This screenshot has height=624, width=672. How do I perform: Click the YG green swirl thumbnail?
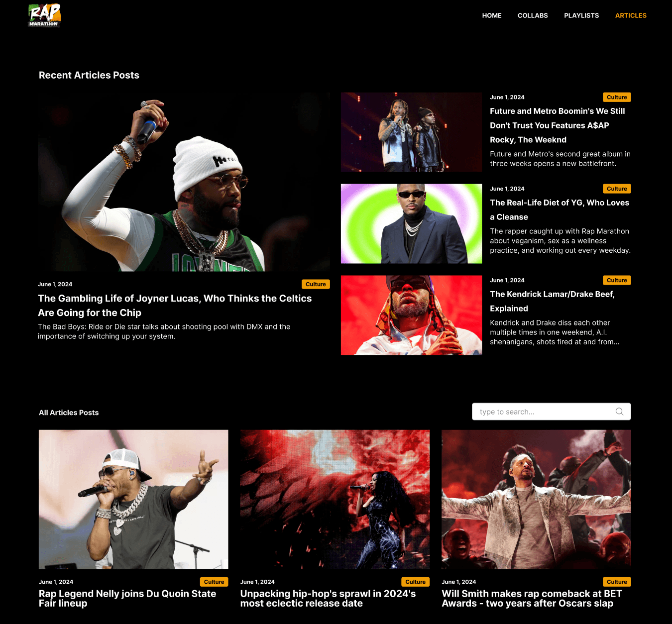coord(411,223)
